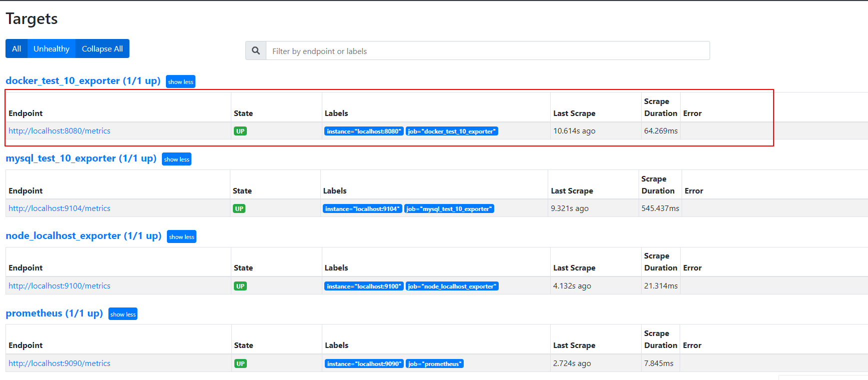868x380 pixels.
Task: Open endpoint http://localhost:9104/metrics
Action: click(59, 208)
